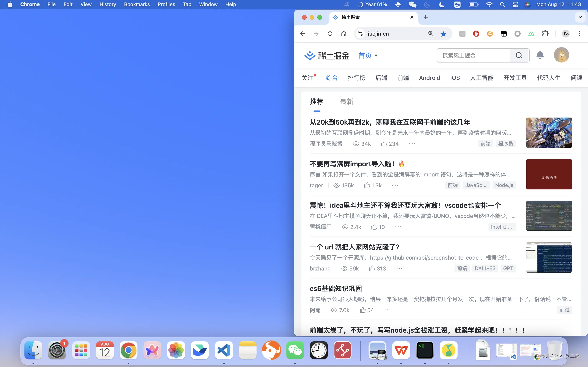Viewport: 588px width, 367px height.
Task: Toggle Control Center in the menu bar
Action: (x=515, y=4)
